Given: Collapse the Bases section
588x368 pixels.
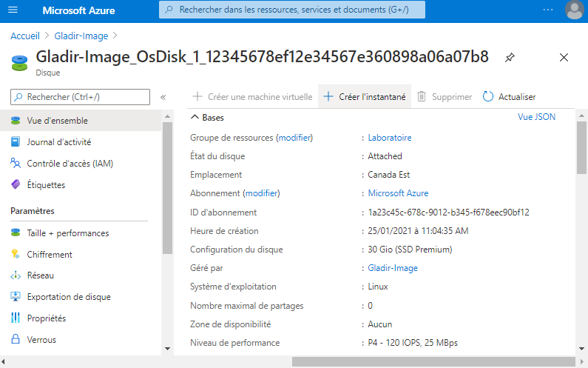Looking at the screenshot, I should click(x=195, y=117).
